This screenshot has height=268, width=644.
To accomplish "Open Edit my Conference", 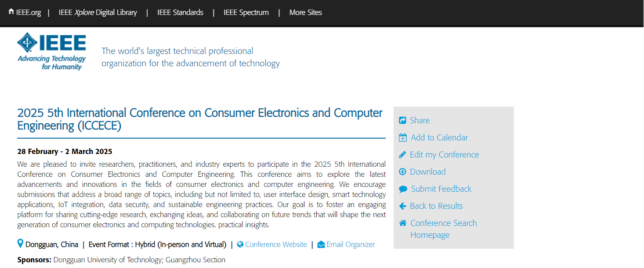I will click(444, 154).
